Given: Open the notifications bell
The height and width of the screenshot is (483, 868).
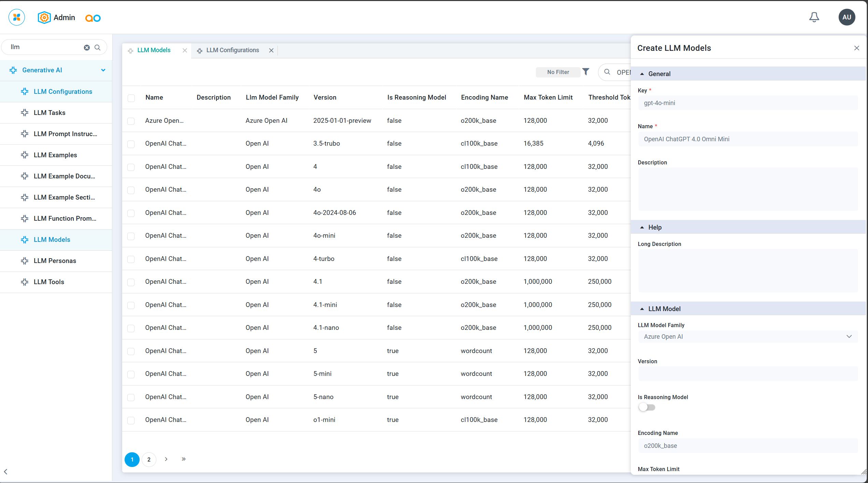Looking at the screenshot, I should pyautogui.click(x=814, y=17).
